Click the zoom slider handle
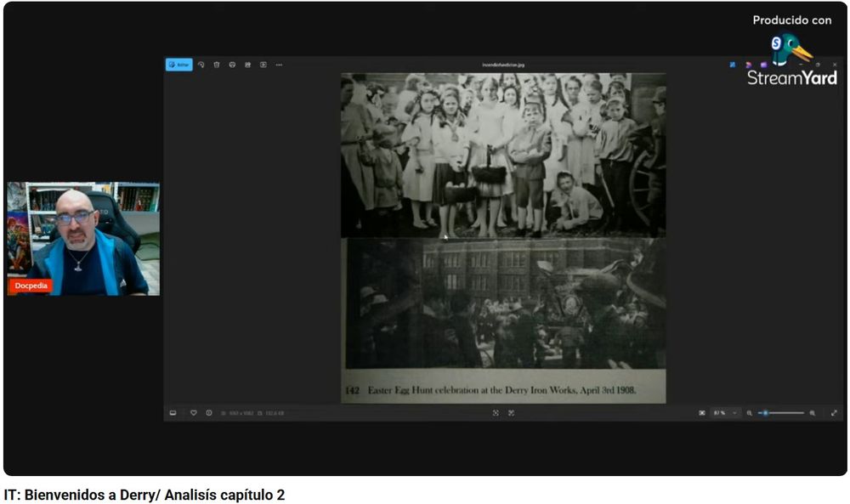The width and height of the screenshot is (850, 504). [766, 413]
